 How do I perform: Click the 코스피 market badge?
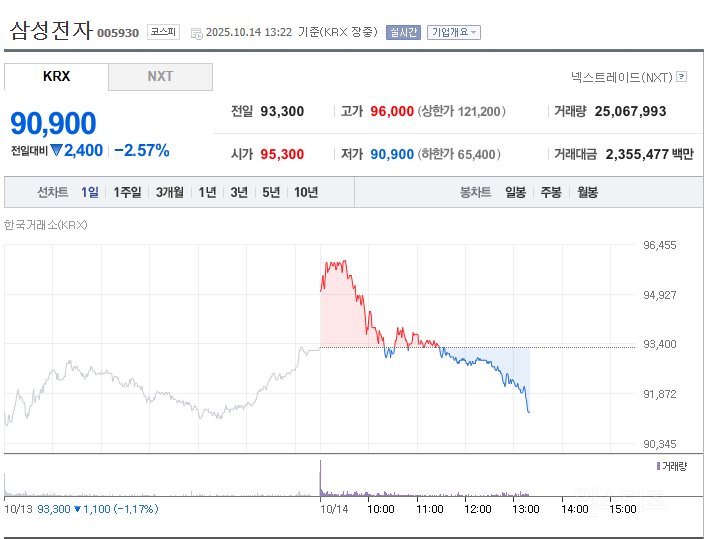[163, 32]
